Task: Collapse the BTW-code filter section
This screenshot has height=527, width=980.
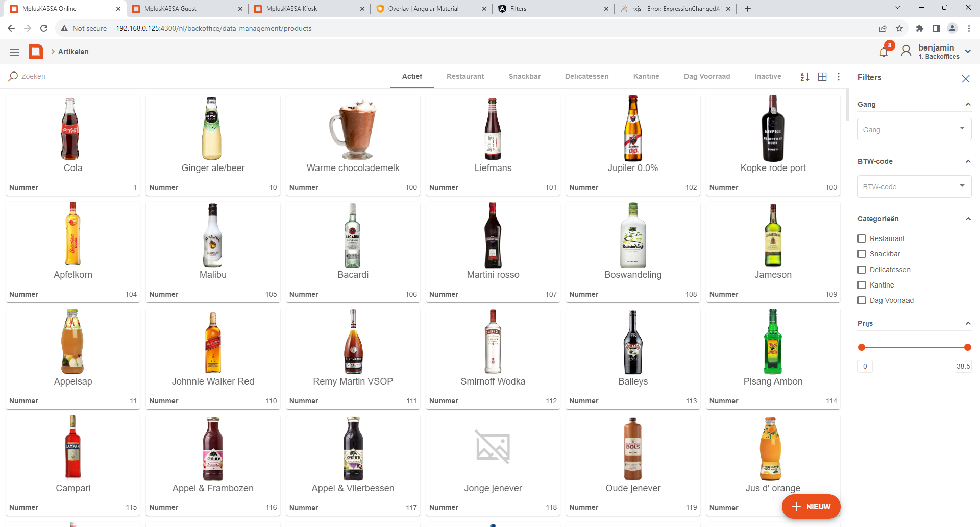Action: (x=968, y=161)
